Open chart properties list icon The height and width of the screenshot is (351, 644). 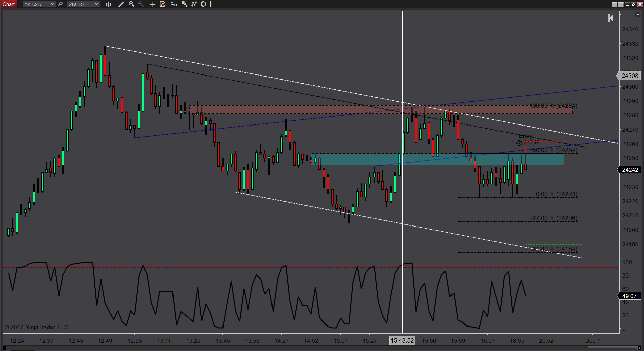pyautogui.click(x=213, y=4)
